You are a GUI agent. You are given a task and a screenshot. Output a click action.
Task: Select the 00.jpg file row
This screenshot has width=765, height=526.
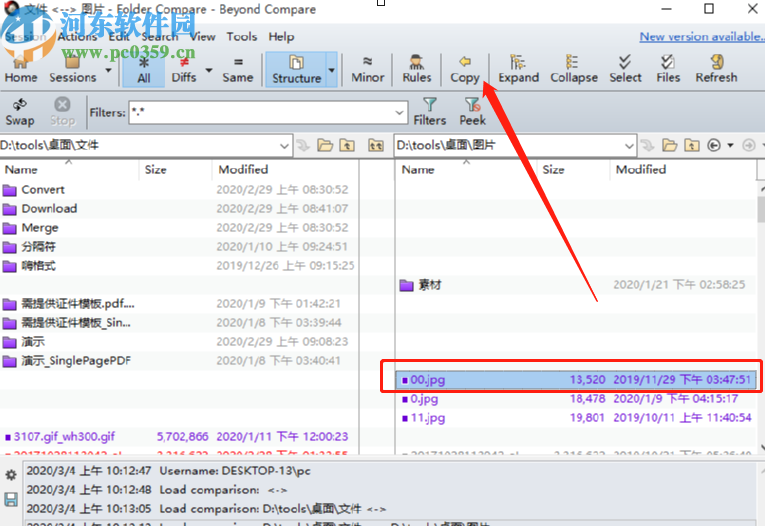[x=576, y=380]
